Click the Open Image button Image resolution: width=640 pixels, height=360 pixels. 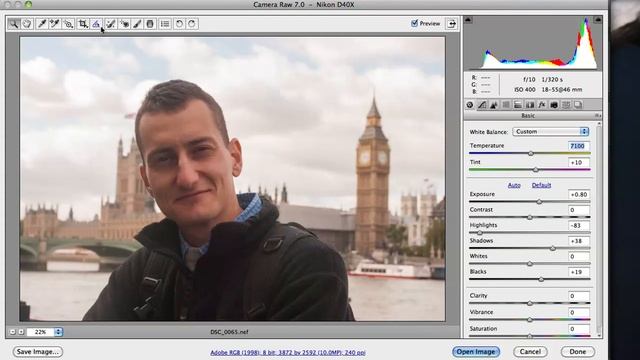click(x=476, y=351)
